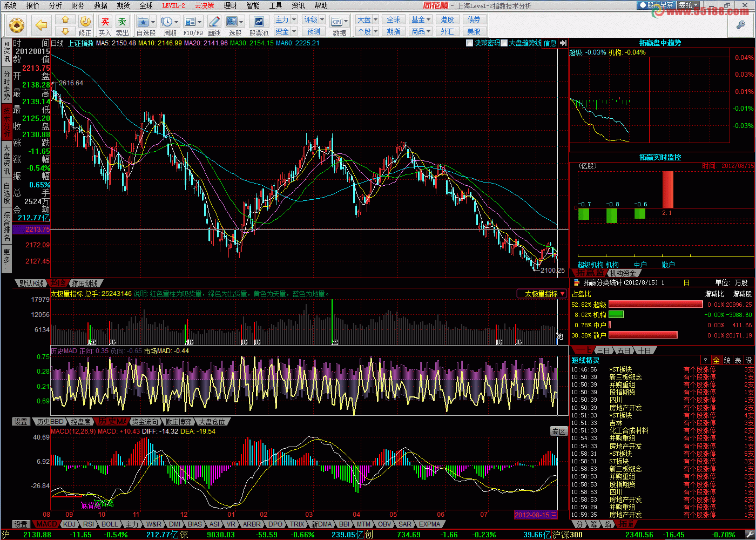Click the 统 icon in 短线精灵 header
Image resolution: width=756 pixels, height=540 pixels.
tap(727, 360)
